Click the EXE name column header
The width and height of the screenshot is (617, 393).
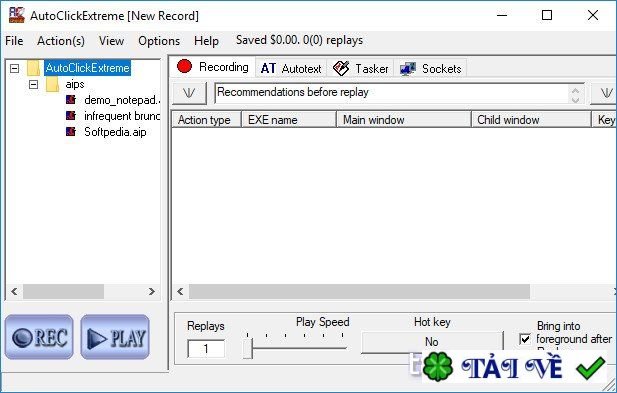[289, 120]
